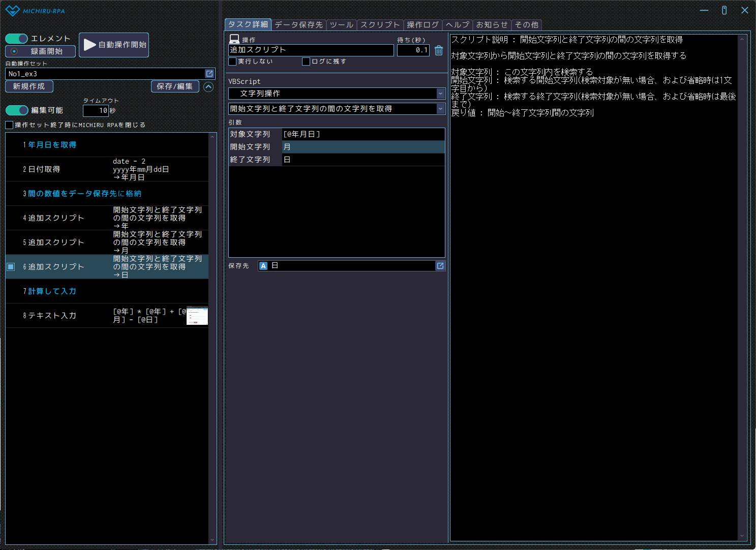Click the play icon for 自動操作開始

tap(89, 45)
